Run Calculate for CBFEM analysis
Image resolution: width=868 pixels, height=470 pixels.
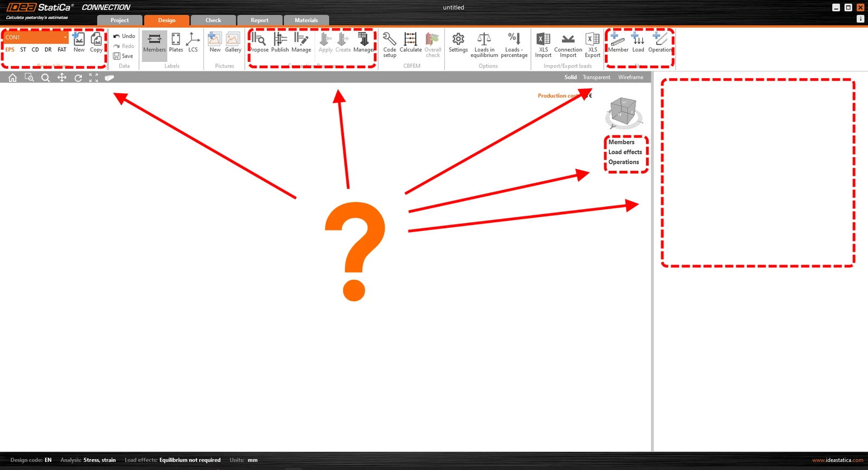(411, 42)
